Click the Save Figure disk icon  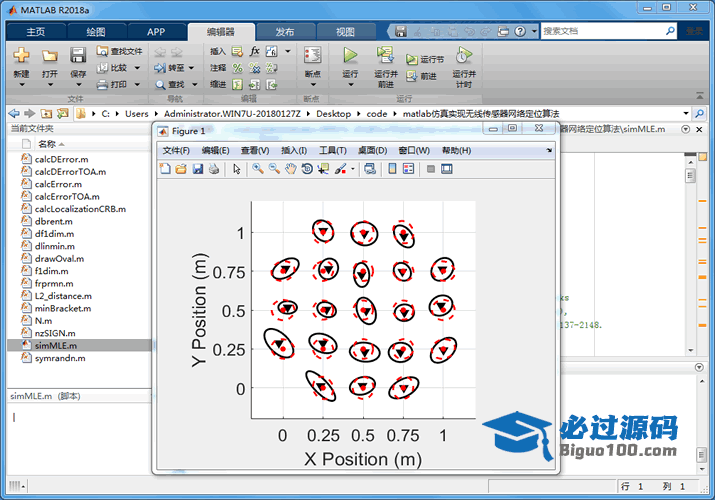tap(197, 169)
